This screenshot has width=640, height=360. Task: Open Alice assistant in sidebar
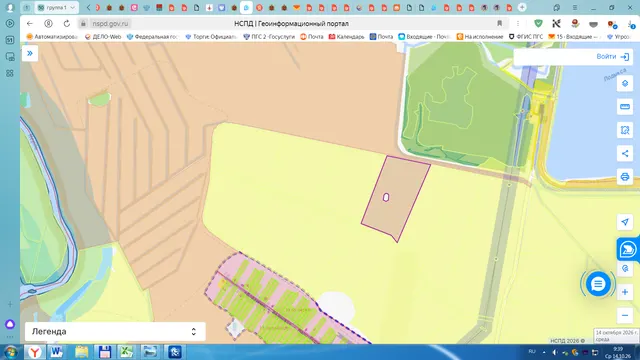pyautogui.click(x=10, y=324)
